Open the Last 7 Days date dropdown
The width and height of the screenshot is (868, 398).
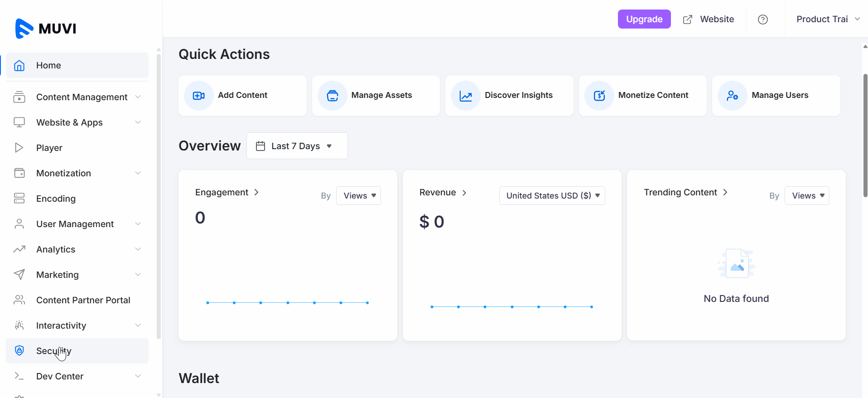297,146
